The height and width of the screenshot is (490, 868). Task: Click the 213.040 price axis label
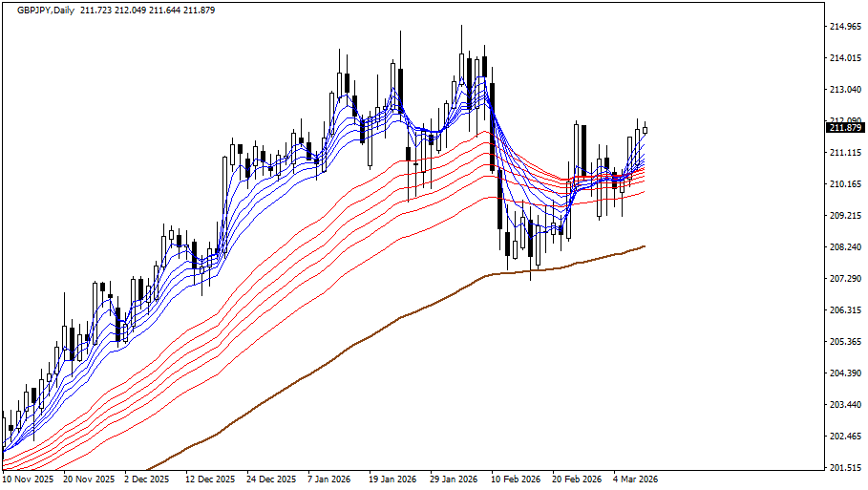coord(847,90)
